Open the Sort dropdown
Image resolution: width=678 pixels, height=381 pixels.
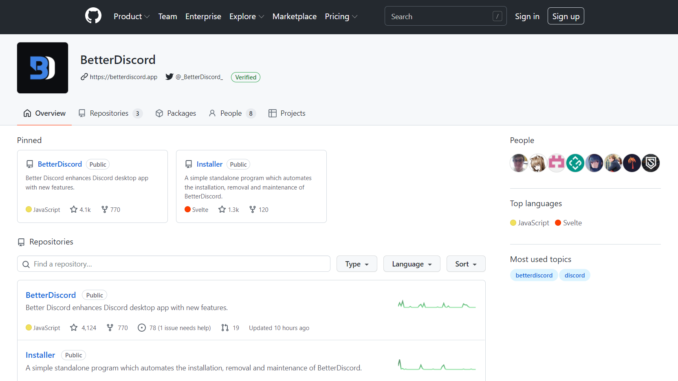[x=466, y=264]
